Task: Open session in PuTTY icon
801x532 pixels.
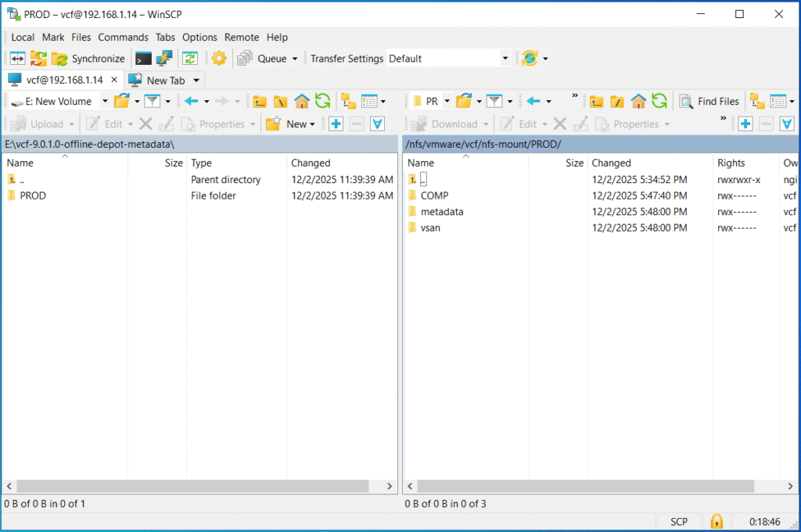Action: (164, 59)
